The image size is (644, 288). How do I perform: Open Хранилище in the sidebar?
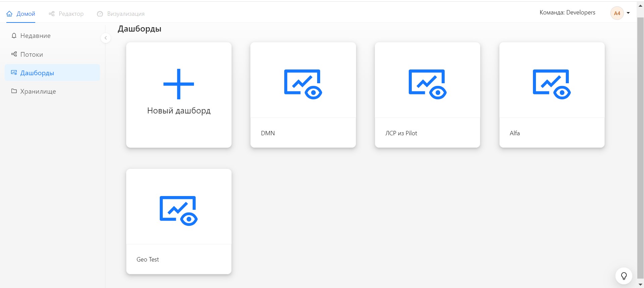point(52,91)
